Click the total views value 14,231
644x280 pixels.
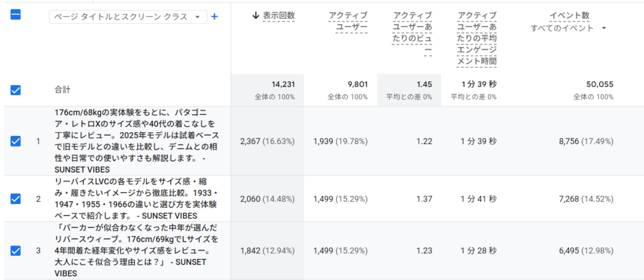click(x=283, y=84)
